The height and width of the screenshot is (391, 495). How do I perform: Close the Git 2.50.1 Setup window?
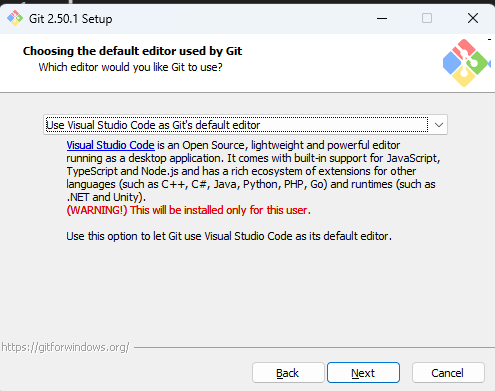click(473, 18)
